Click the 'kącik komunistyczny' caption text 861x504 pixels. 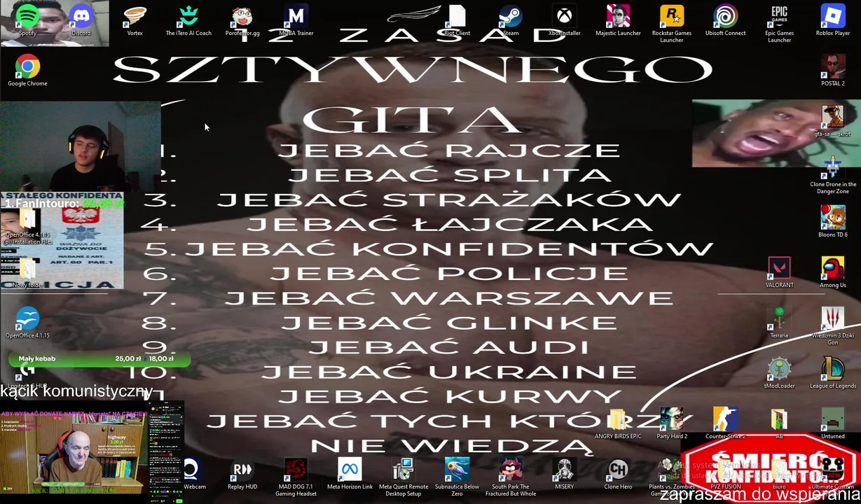pos(76,391)
